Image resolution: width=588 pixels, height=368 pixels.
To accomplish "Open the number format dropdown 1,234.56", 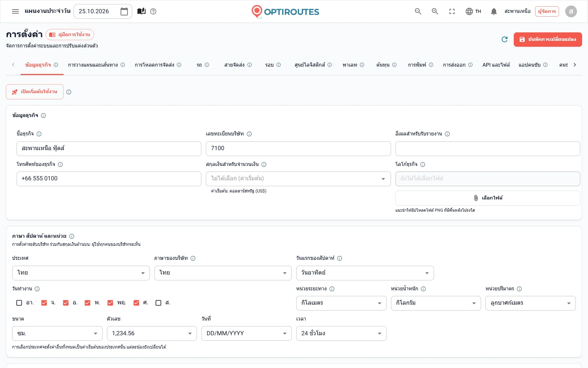I will coord(152,333).
